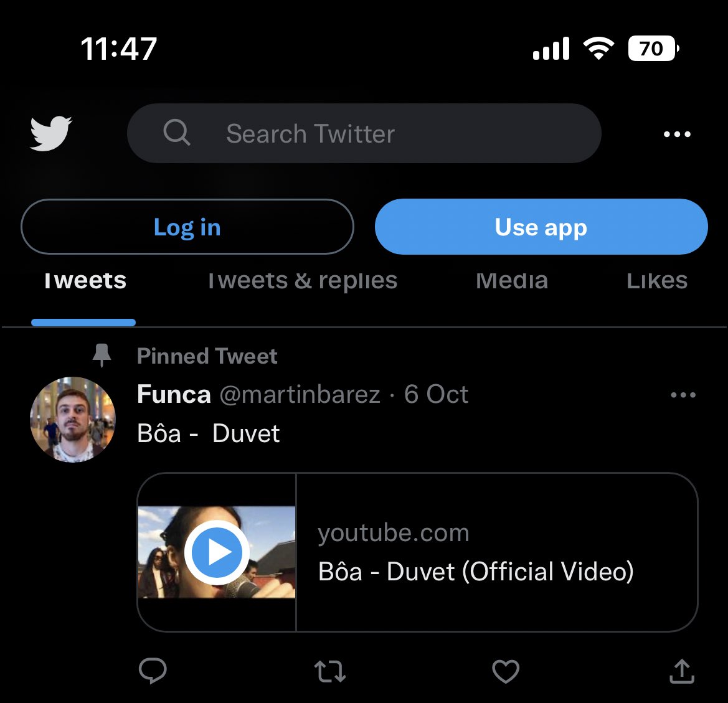Click the search magnifier icon

177,133
